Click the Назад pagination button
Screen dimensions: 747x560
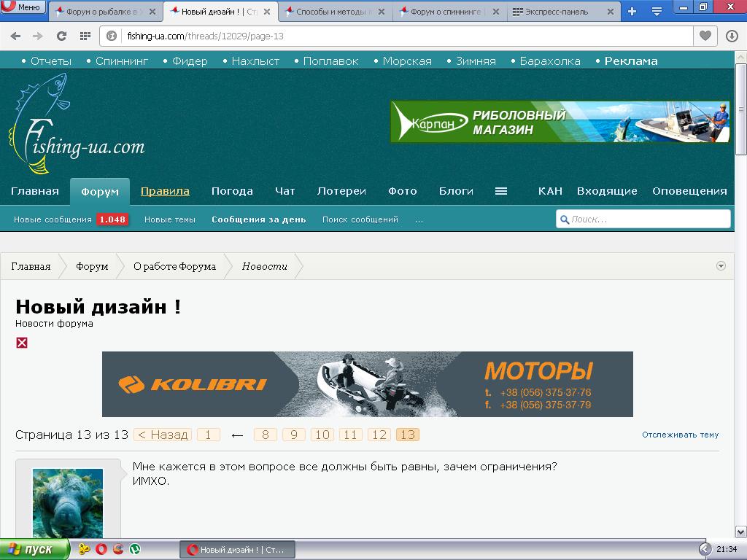pos(163,435)
